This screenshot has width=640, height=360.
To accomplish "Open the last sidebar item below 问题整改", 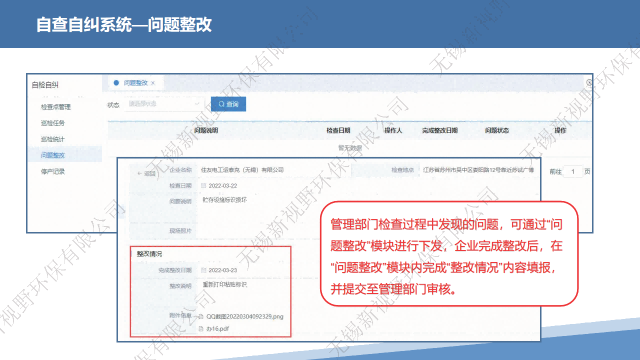I will pos(53,171).
